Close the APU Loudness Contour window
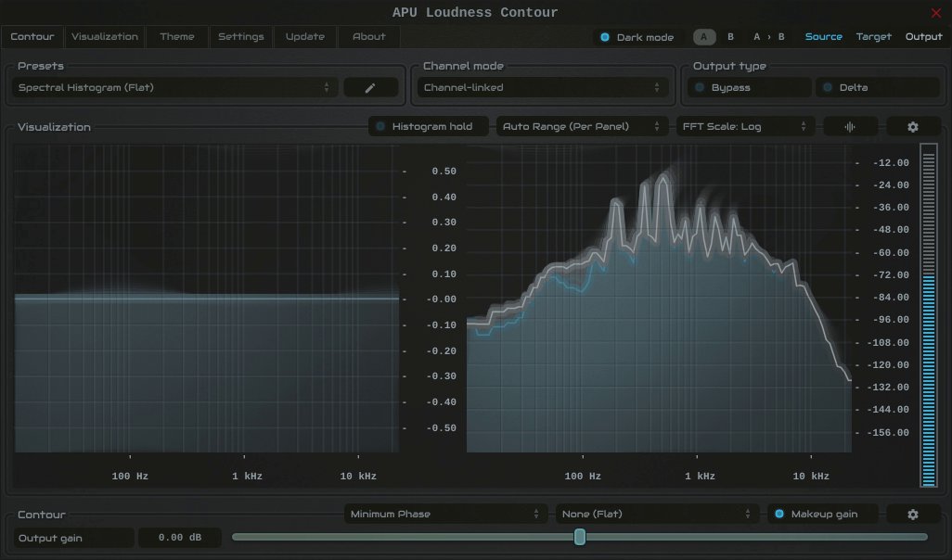Image resolution: width=952 pixels, height=560 pixels. (x=935, y=13)
